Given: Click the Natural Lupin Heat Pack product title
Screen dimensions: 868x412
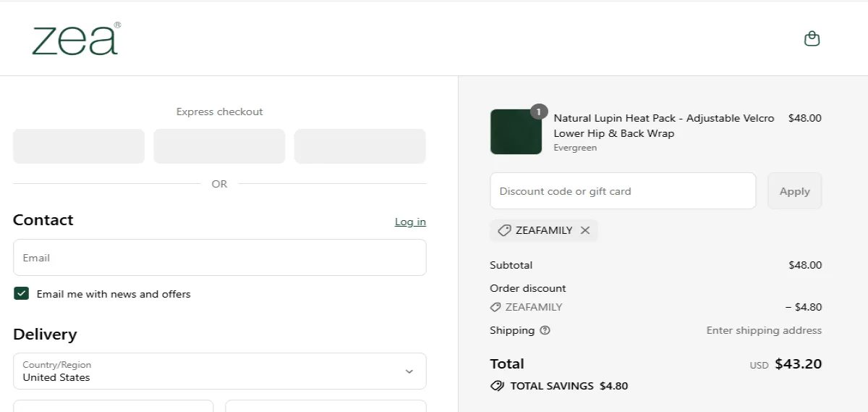Looking at the screenshot, I should [664, 125].
